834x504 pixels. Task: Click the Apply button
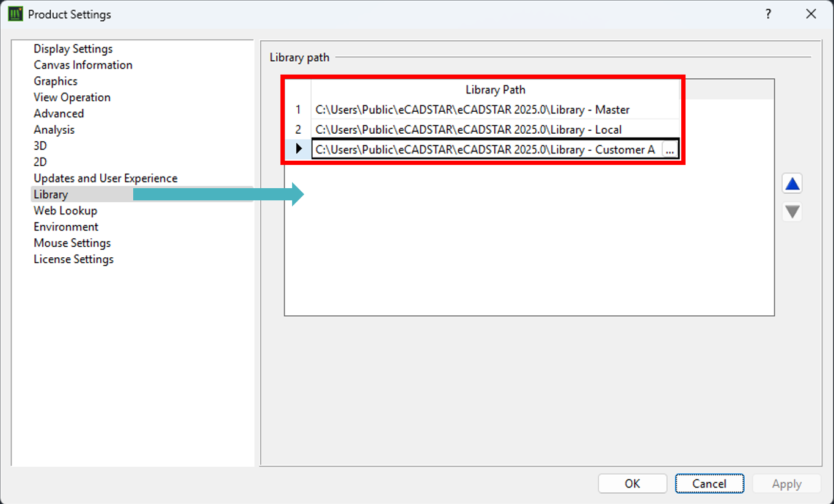pos(786,484)
